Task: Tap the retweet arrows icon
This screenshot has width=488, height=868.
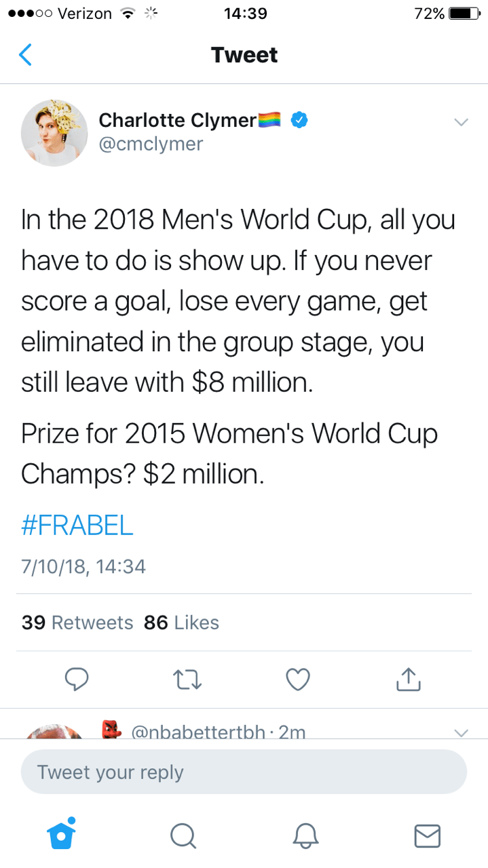Action: 187,679
